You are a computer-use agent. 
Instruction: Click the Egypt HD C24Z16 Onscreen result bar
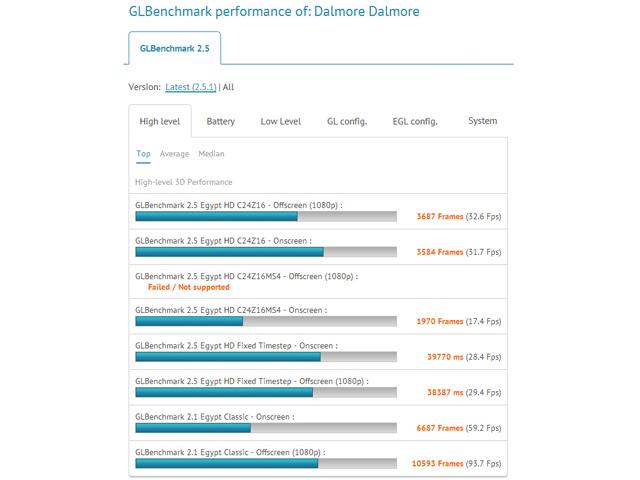coord(266,252)
